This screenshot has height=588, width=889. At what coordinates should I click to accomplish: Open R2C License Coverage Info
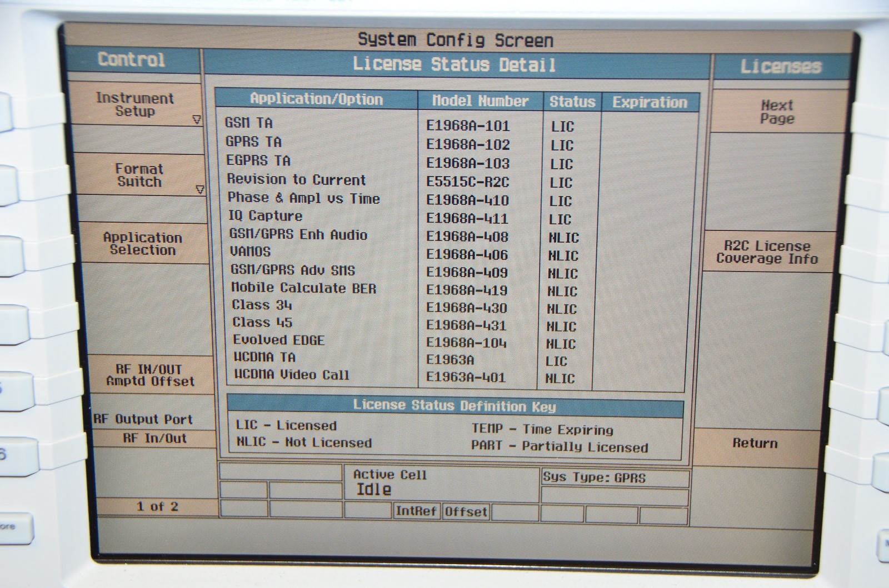click(x=767, y=252)
